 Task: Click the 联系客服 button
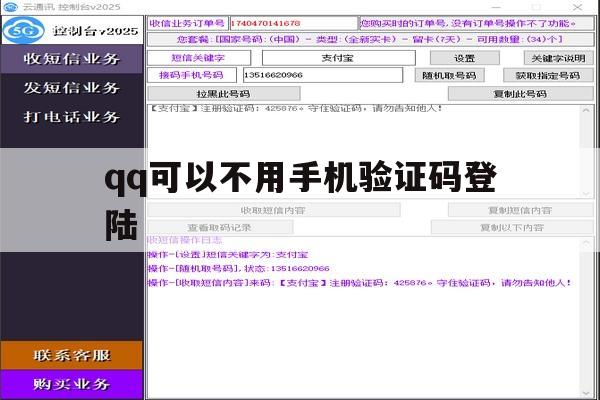(72, 355)
